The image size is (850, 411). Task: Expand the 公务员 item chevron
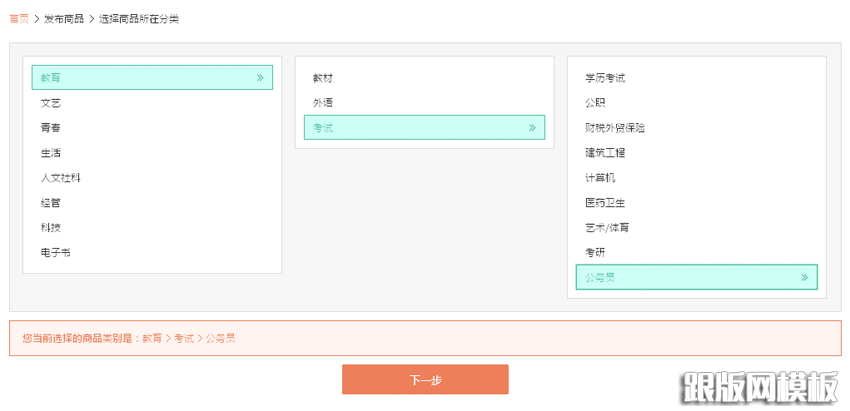coord(804,278)
